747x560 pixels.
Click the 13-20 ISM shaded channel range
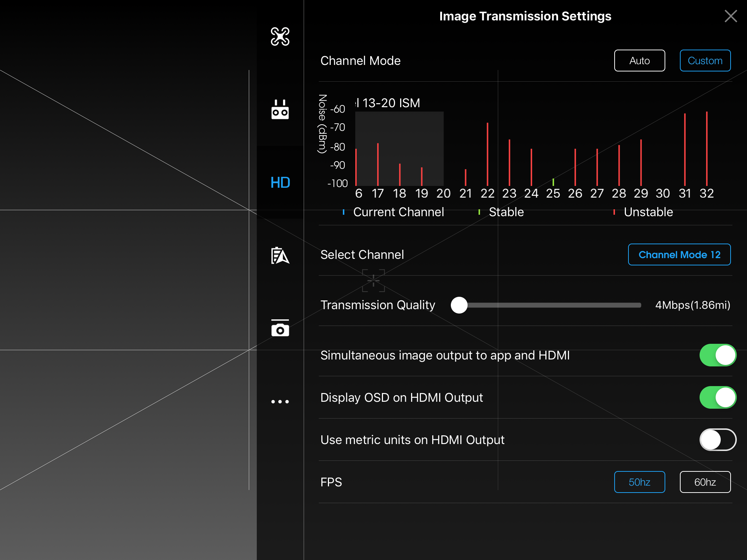pyautogui.click(x=399, y=149)
